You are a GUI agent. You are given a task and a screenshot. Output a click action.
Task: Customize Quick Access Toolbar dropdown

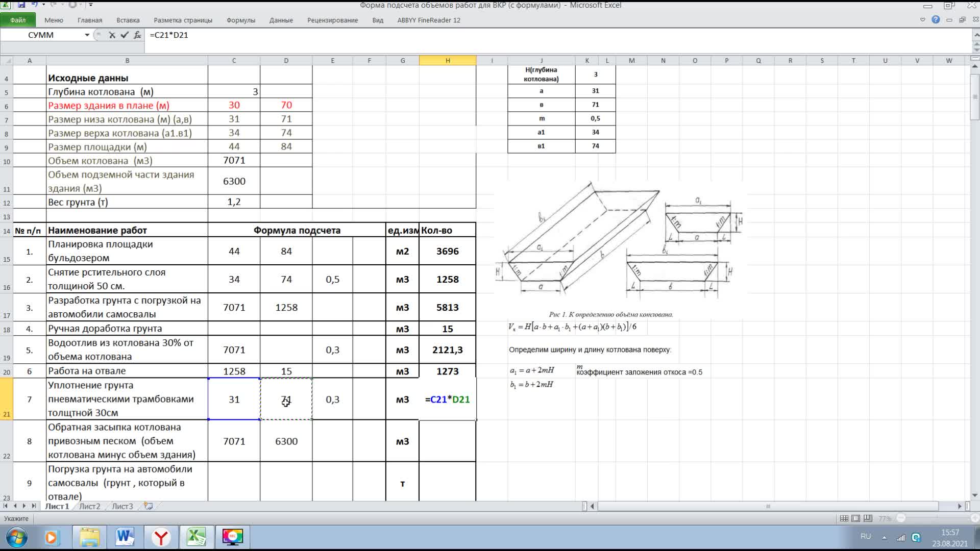tap(91, 5)
